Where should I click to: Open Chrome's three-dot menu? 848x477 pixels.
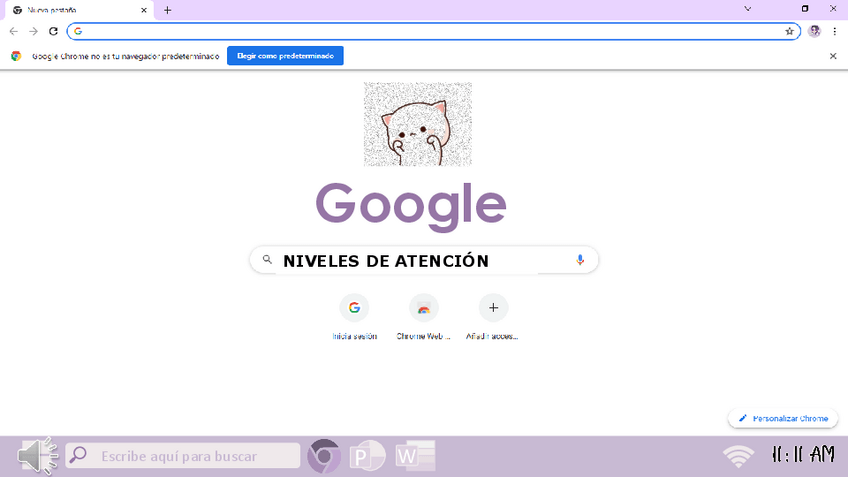(834, 31)
